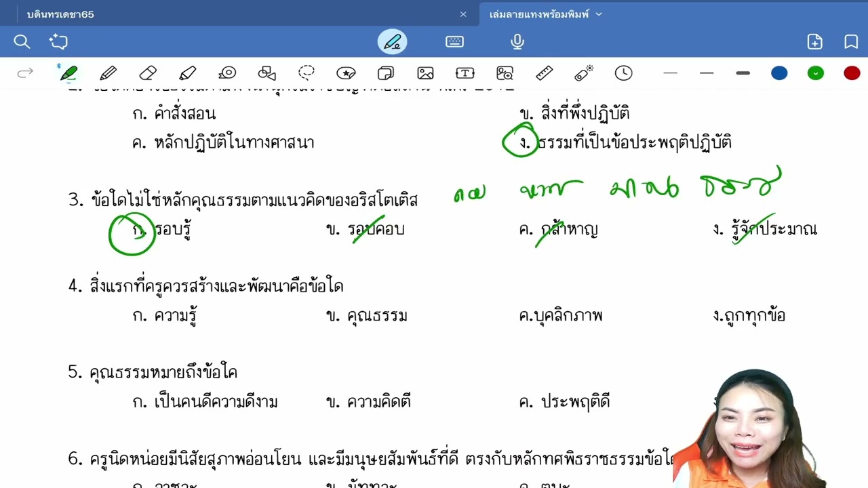The height and width of the screenshot is (488, 868).
Task: Bookmark the current page
Action: click(x=851, y=42)
